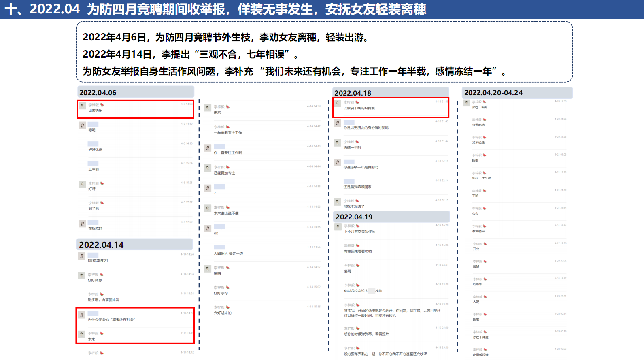Click the message '上车啦'

click(x=94, y=169)
